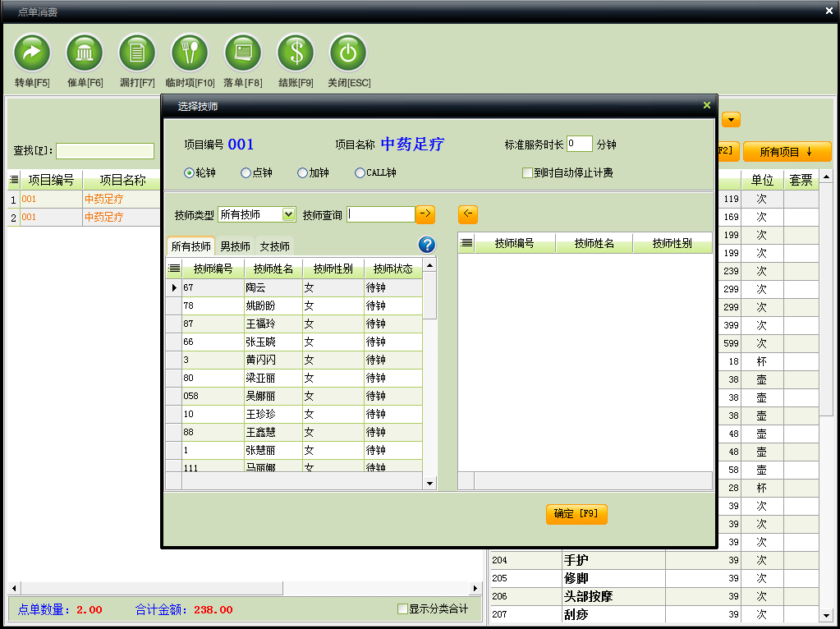Open the 技师类型 dropdown
The width and height of the screenshot is (840, 629).
[x=289, y=214]
